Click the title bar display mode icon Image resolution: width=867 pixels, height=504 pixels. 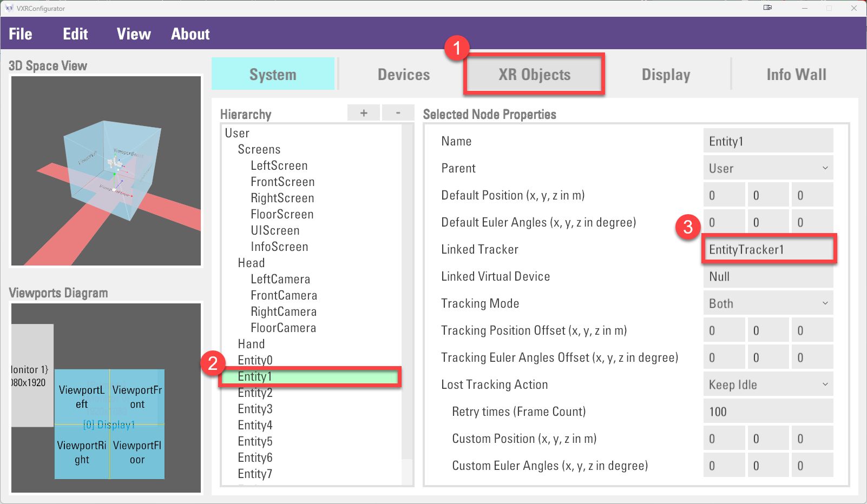[767, 8]
